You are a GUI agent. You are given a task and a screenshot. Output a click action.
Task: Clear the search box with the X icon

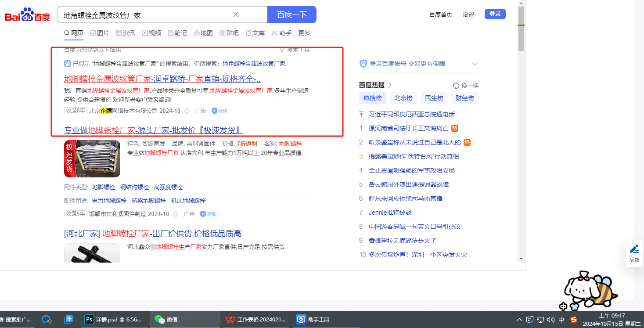pos(236,14)
